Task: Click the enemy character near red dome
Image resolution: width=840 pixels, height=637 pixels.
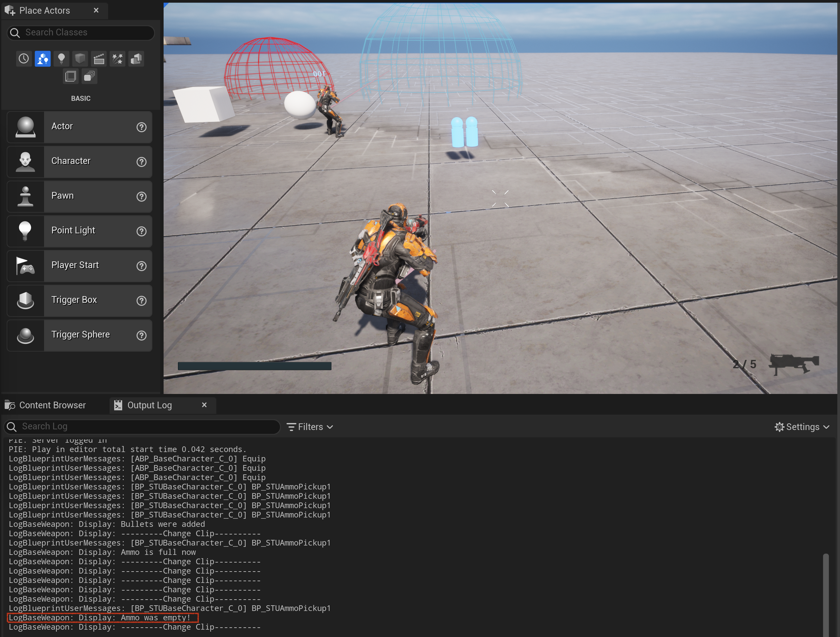Action: coord(330,111)
